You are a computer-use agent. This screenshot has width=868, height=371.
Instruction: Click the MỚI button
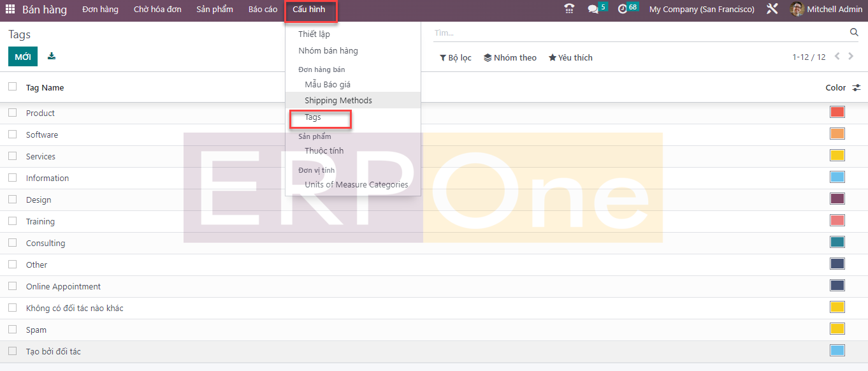click(23, 57)
